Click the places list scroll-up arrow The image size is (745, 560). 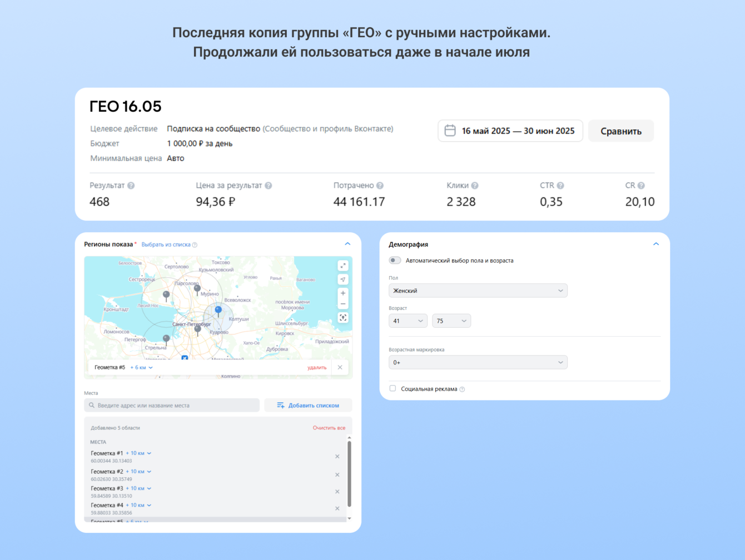click(349, 438)
